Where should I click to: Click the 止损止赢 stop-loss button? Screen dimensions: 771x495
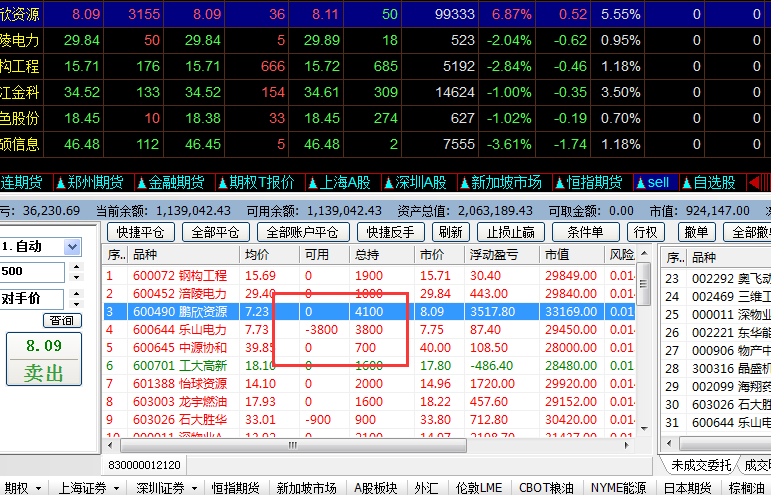[x=511, y=232]
